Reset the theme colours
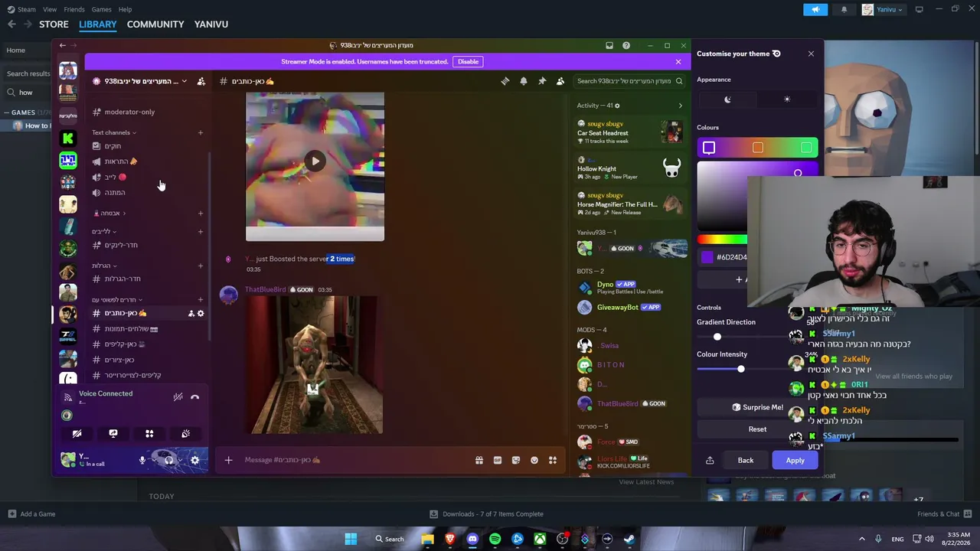980x551 pixels. (757, 429)
